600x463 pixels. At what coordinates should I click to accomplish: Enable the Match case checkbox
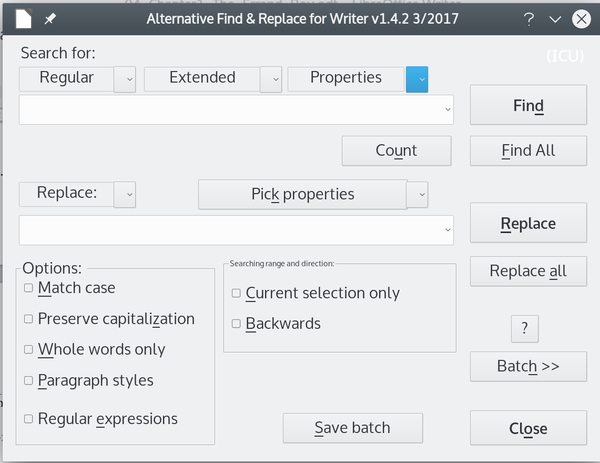click(28, 288)
